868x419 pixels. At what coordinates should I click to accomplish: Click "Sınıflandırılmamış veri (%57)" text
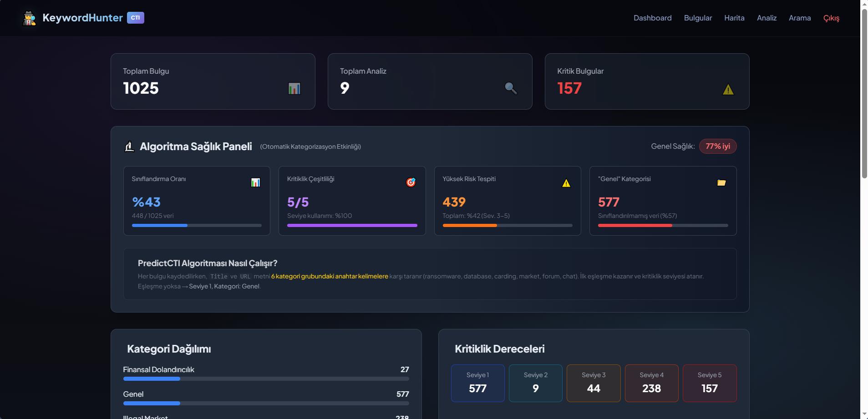pos(637,216)
